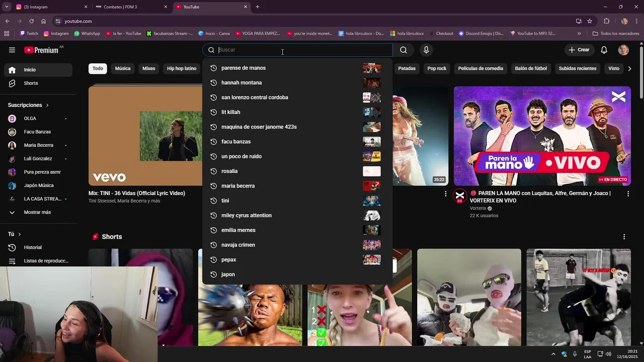Show more bookmarks with the double chevron
Viewport: 644px width, 362px height.
coord(579,34)
